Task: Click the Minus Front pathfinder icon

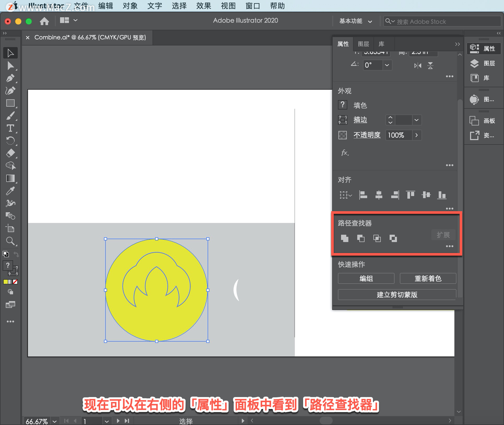Action: (361, 238)
